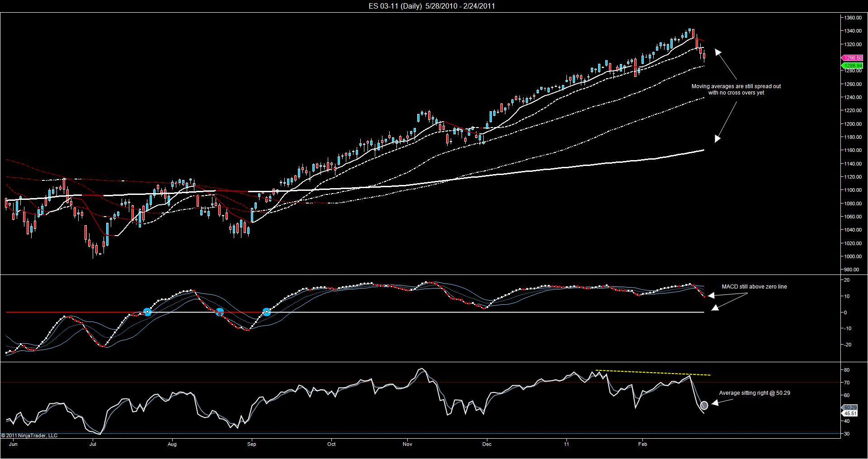
Task: Click the 1200.00 price axis label
Action: 853,124
